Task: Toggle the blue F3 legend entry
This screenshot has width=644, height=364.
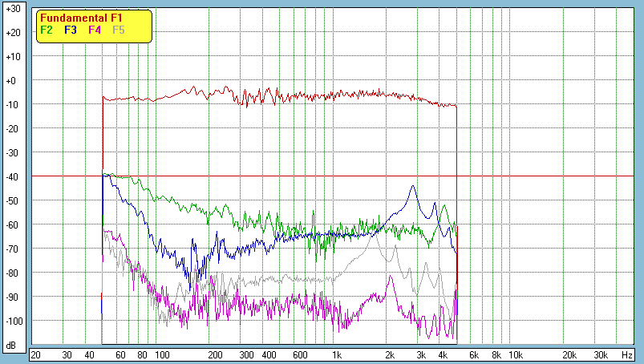Action: 70,30
